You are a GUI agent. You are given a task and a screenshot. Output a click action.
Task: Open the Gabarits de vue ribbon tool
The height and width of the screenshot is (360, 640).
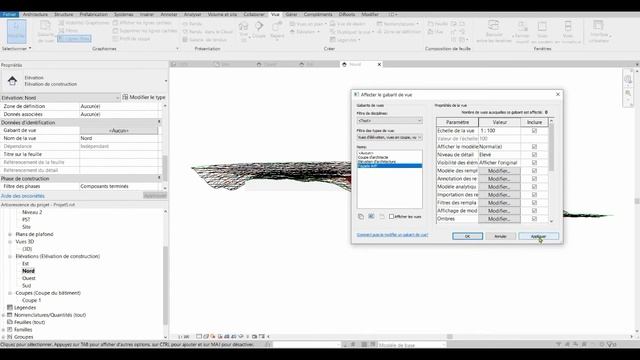coord(45,31)
